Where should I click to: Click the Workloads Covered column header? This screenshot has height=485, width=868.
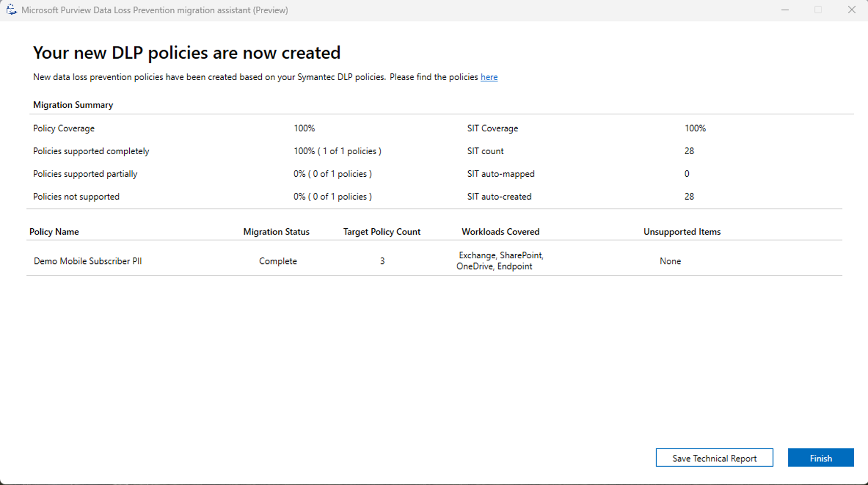click(x=500, y=232)
